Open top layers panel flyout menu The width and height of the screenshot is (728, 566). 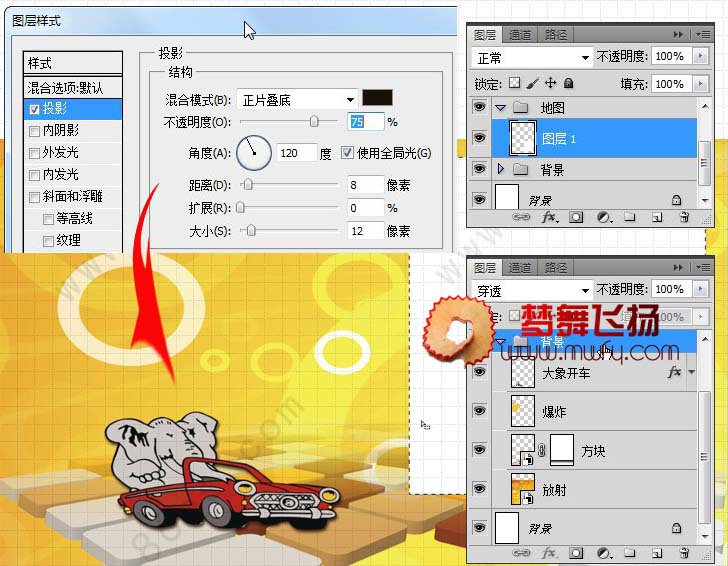coord(703,34)
